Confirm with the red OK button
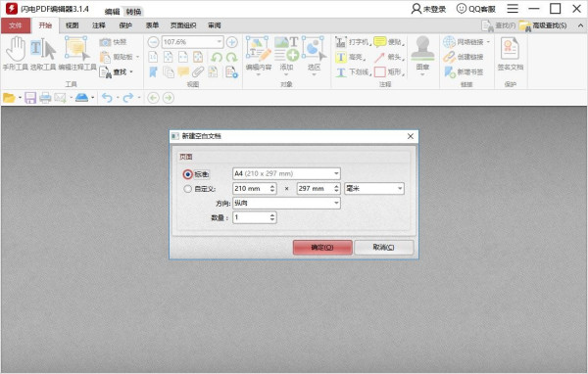 [x=322, y=248]
